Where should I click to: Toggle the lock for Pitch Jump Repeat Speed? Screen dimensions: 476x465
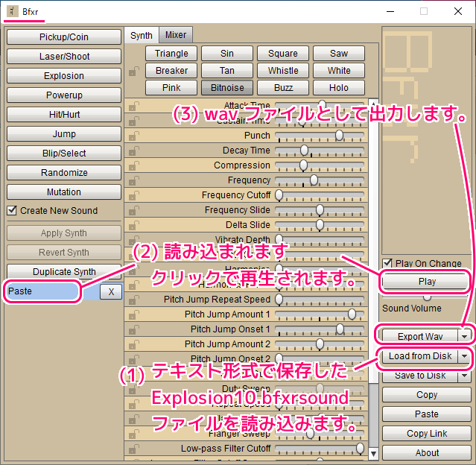(134, 300)
